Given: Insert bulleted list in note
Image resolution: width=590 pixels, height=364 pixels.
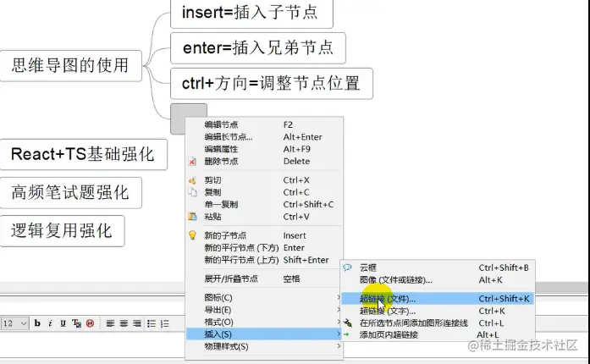Looking at the screenshot, I should pos(152,323).
